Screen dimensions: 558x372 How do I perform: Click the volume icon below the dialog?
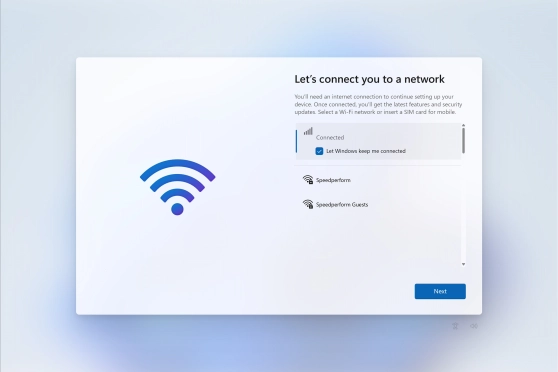[473, 326]
